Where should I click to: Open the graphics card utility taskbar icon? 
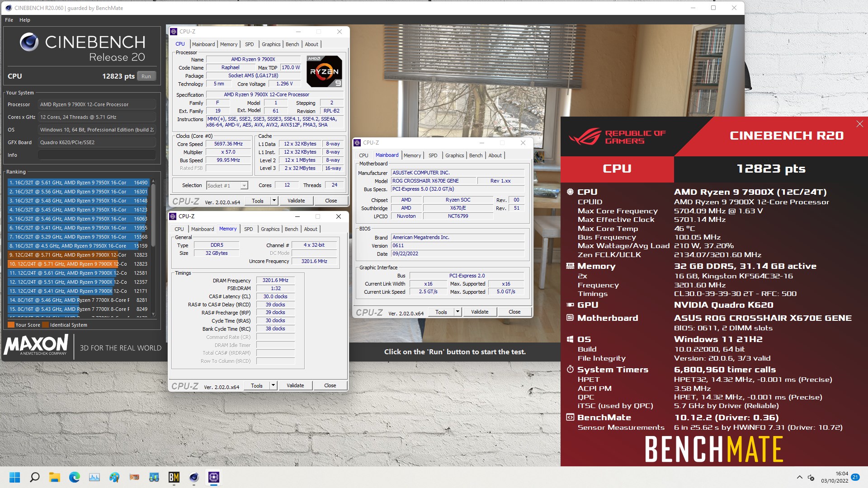tap(134, 477)
